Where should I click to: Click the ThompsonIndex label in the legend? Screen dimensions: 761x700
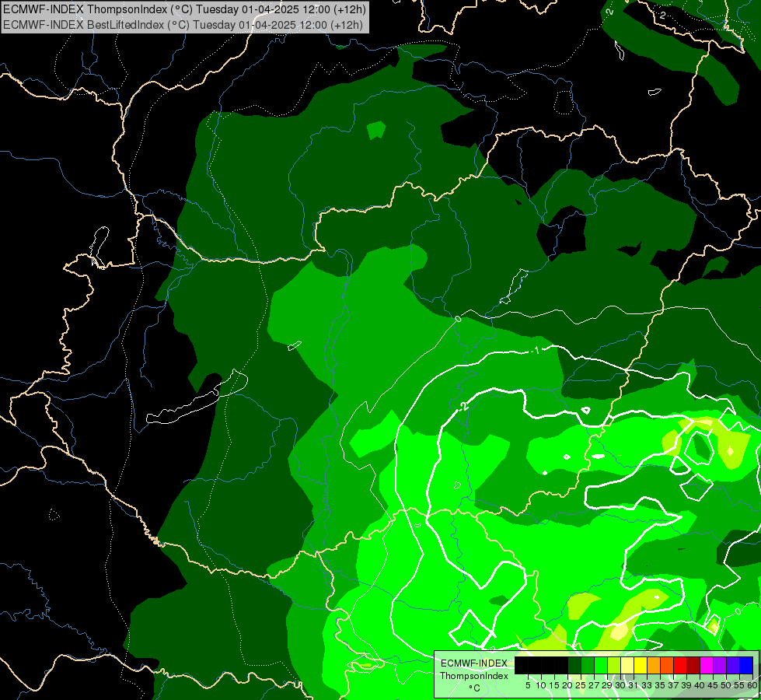(474, 676)
